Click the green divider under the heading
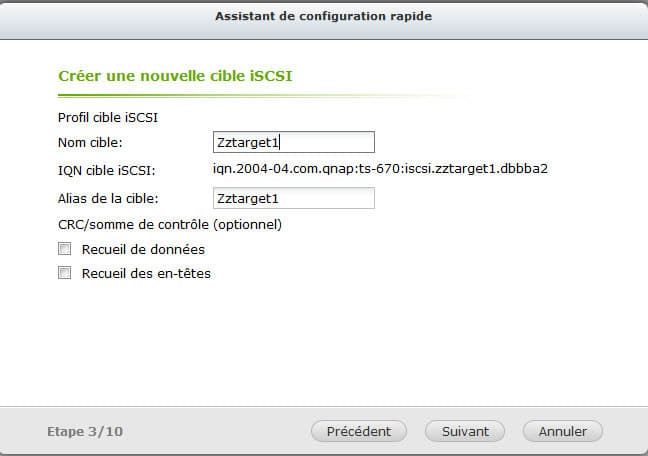Viewport: 648px width, 456px height. click(x=264, y=95)
